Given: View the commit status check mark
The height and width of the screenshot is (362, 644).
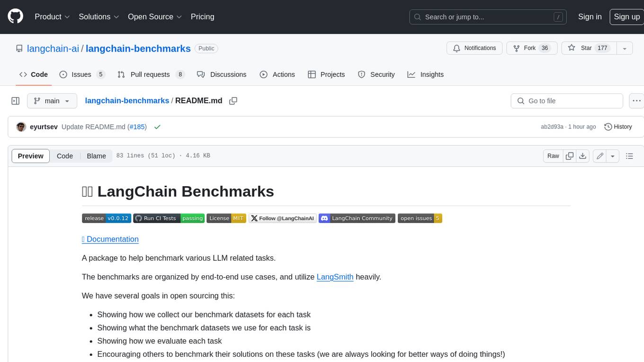Looking at the screenshot, I should coord(157,127).
